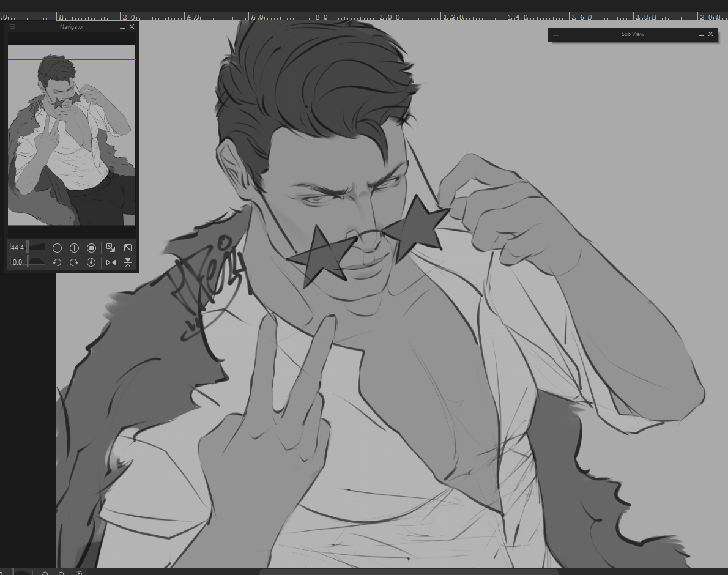The width and height of the screenshot is (728, 575).
Task: Close the Navigator panel
Action: point(132,27)
